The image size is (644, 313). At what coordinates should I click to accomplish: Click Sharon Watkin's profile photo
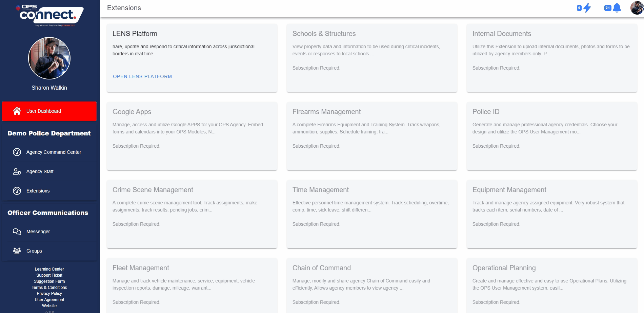click(49, 58)
